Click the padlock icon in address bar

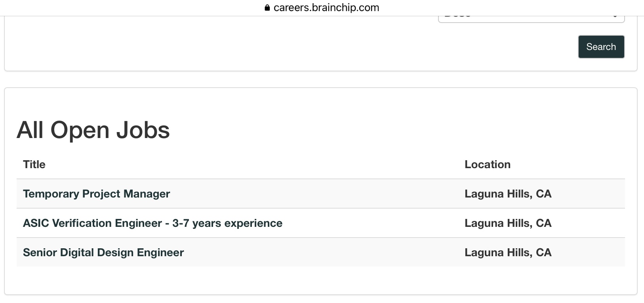tap(267, 8)
